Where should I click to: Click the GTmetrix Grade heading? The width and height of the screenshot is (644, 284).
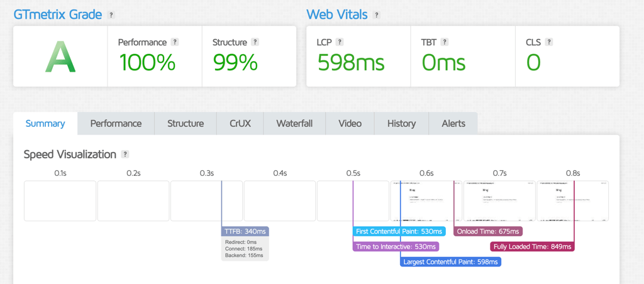(x=57, y=15)
